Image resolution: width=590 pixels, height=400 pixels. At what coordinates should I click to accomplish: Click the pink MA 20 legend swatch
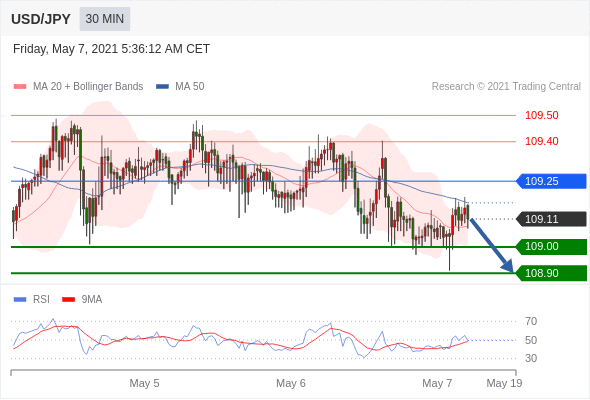click(20, 87)
